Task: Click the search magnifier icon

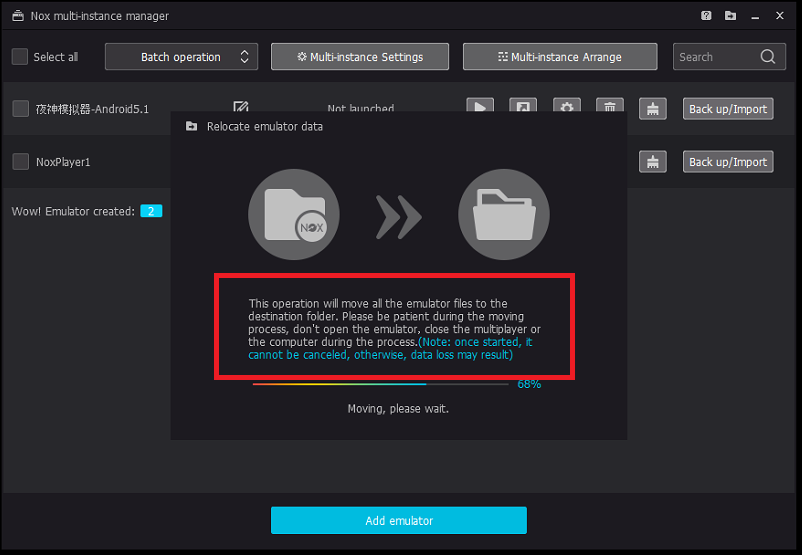Action: 768,57
